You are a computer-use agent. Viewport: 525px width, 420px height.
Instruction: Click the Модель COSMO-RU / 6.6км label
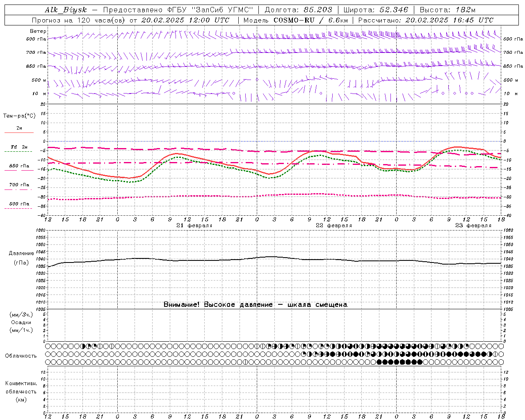tap(295, 20)
